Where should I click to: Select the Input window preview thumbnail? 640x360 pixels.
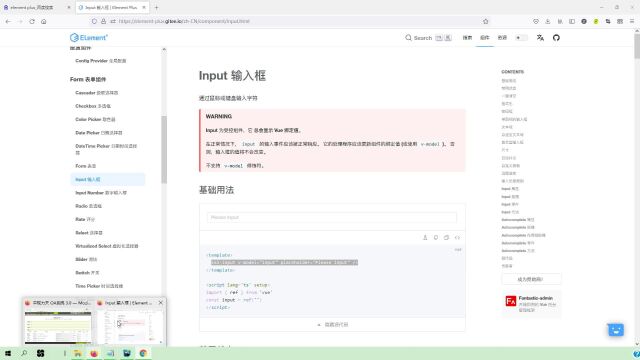pyautogui.click(x=131, y=322)
